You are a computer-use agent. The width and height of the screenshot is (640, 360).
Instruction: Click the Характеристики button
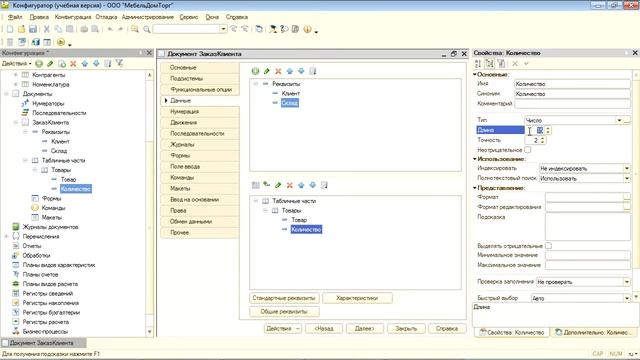pos(358,298)
